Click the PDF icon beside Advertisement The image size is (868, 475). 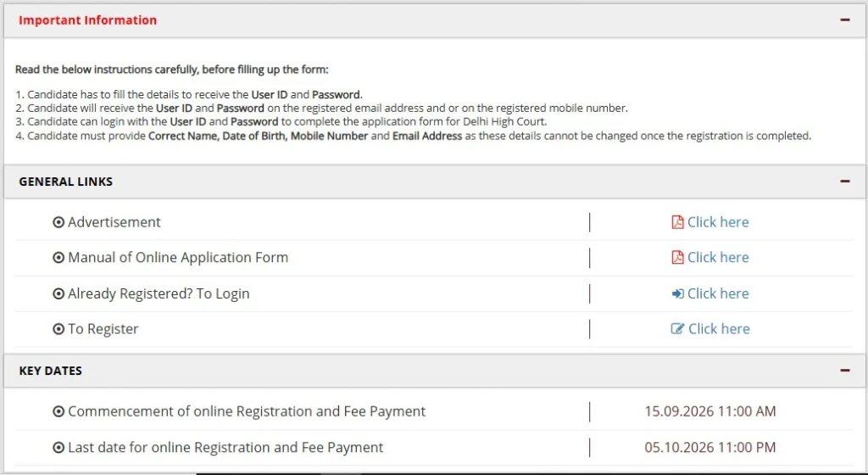pyautogui.click(x=677, y=222)
